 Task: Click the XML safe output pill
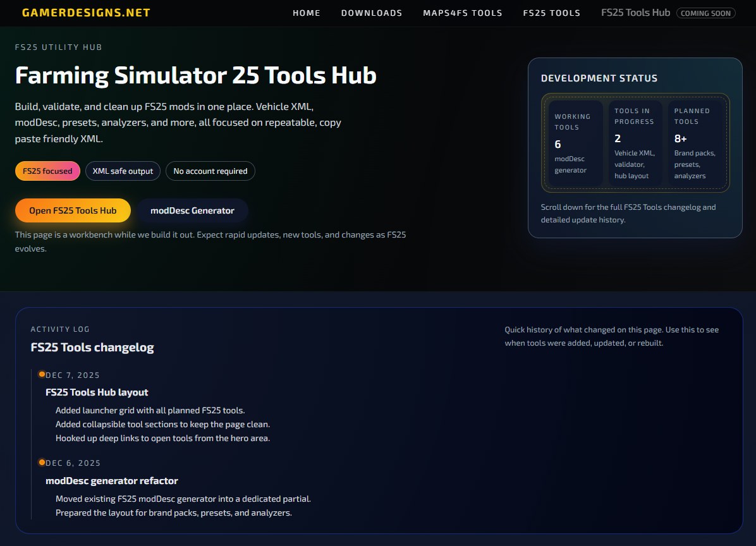pyautogui.click(x=123, y=171)
